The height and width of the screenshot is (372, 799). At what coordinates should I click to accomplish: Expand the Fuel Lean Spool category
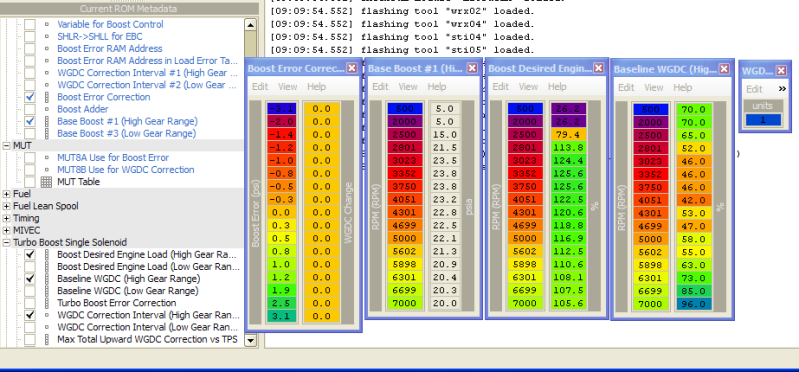[7, 206]
